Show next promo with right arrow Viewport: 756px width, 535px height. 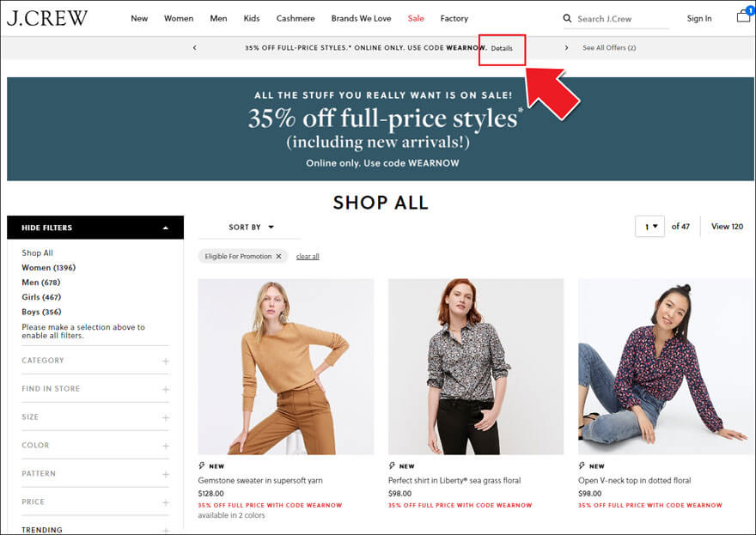(566, 48)
